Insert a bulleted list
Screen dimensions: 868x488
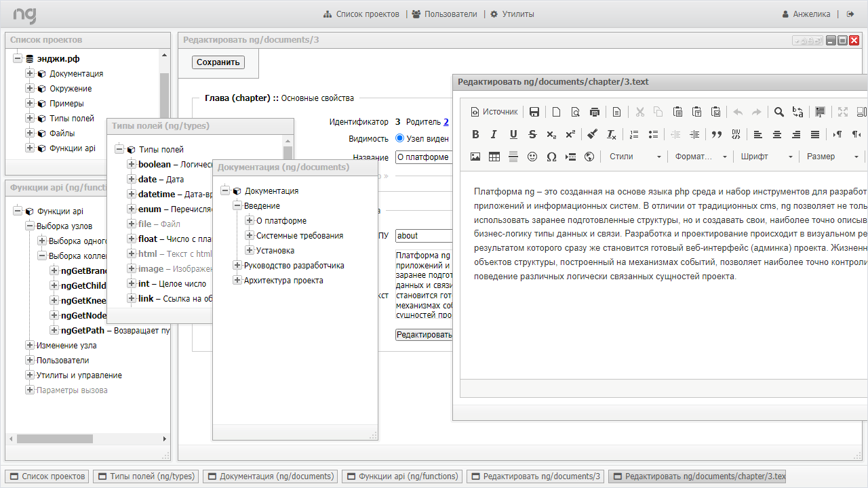[x=653, y=134]
